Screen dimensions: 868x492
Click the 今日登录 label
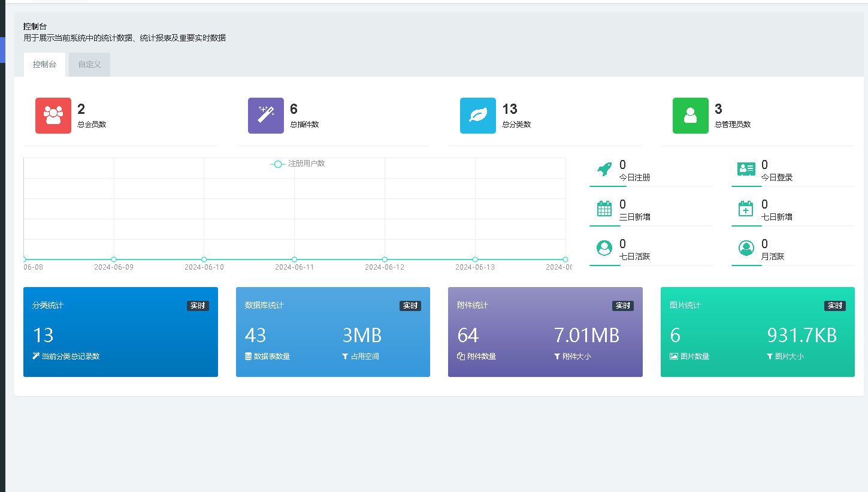pyautogui.click(x=776, y=177)
